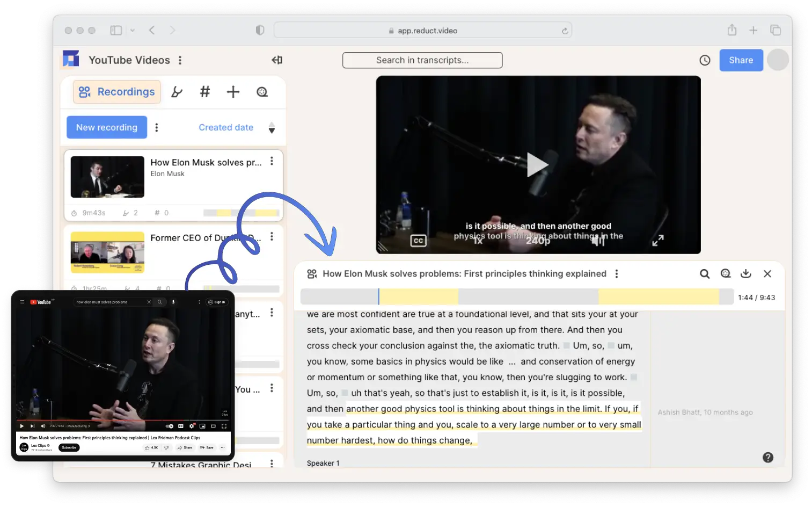812x507 pixels.
Task: Focus the Search in transcripts field
Action: click(x=422, y=60)
